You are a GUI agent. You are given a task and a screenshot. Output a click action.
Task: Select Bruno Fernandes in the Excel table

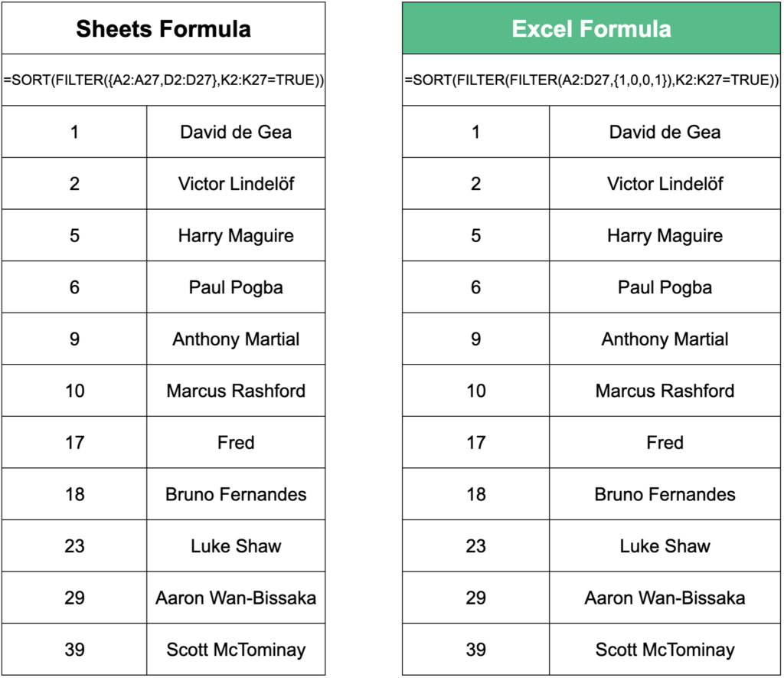[665, 494]
